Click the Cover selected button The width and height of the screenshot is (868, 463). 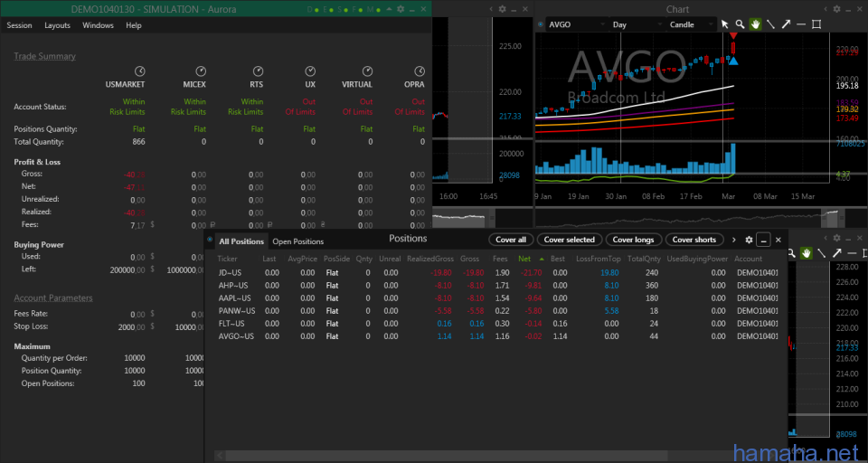pyautogui.click(x=569, y=240)
